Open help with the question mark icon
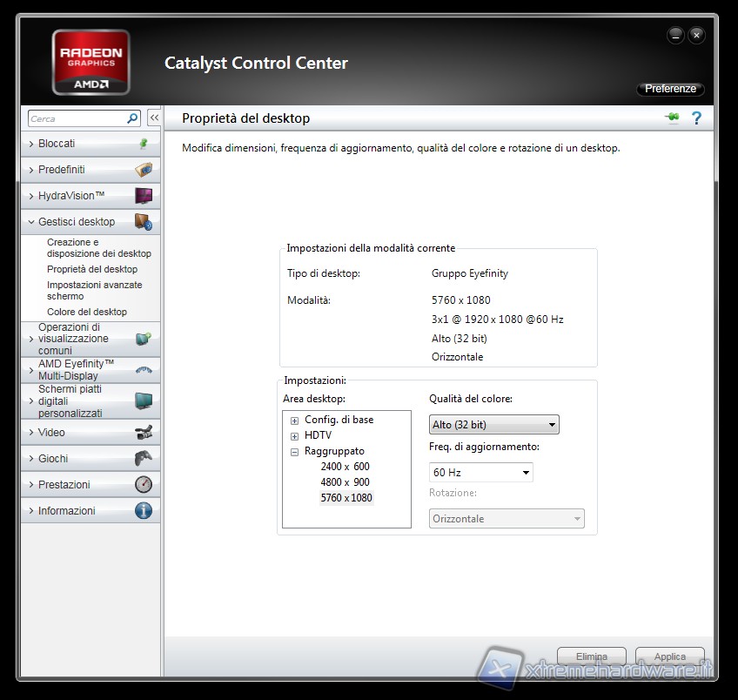The image size is (738, 700). [x=696, y=118]
